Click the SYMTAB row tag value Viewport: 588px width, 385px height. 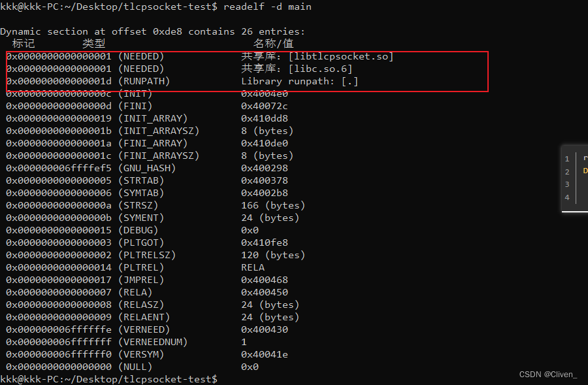click(59, 192)
